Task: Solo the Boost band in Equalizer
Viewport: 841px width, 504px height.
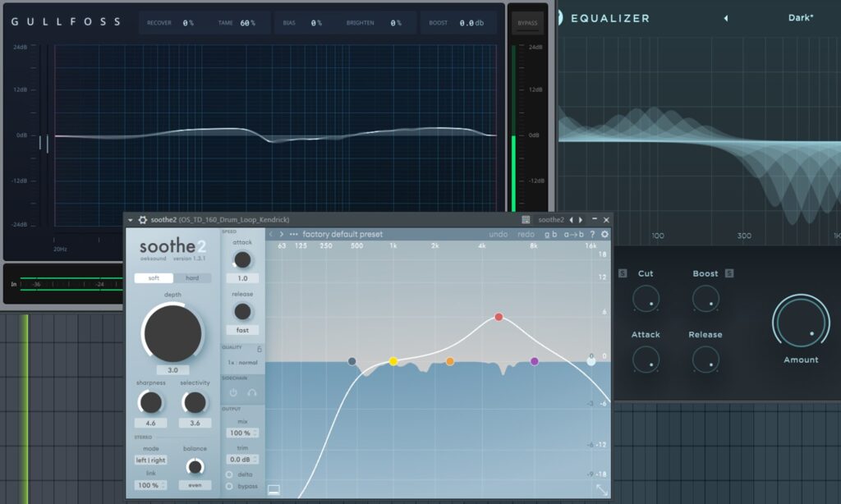Action: (729, 273)
